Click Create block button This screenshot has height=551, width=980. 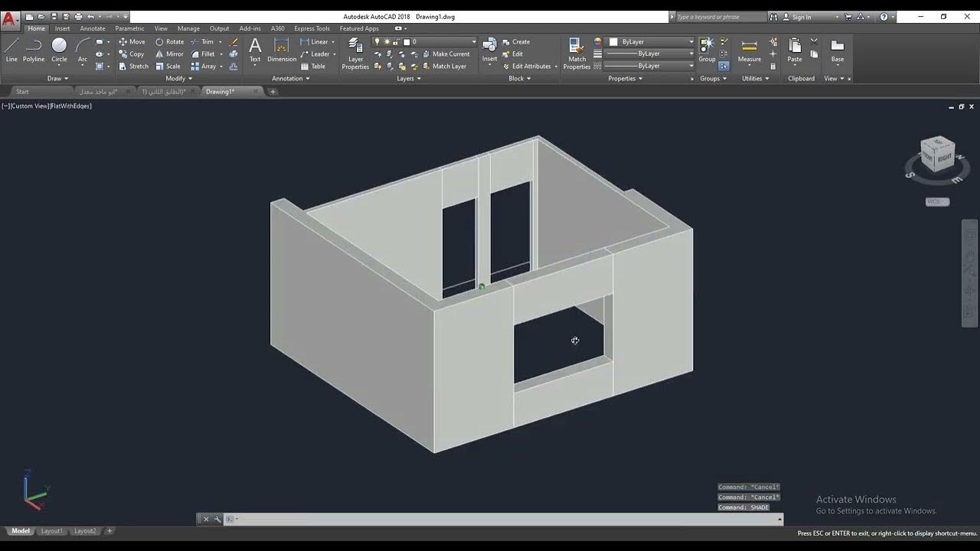point(516,42)
